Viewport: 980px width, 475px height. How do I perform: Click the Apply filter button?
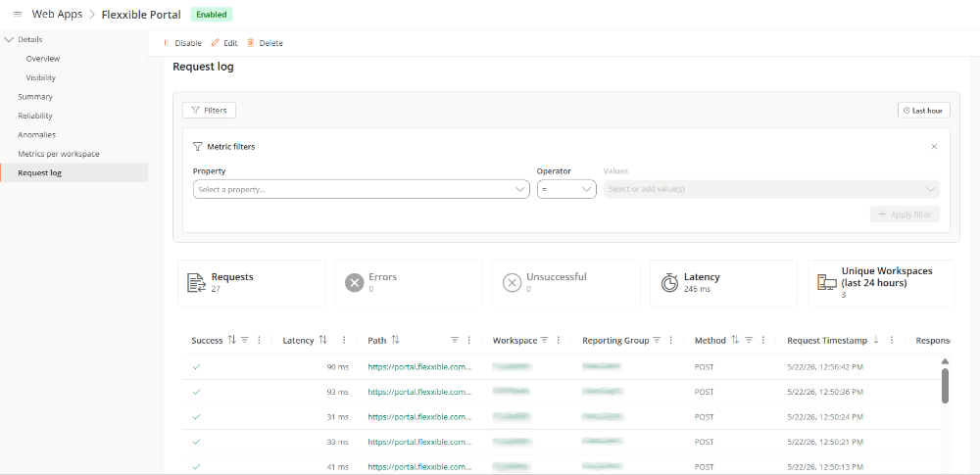point(905,214)
